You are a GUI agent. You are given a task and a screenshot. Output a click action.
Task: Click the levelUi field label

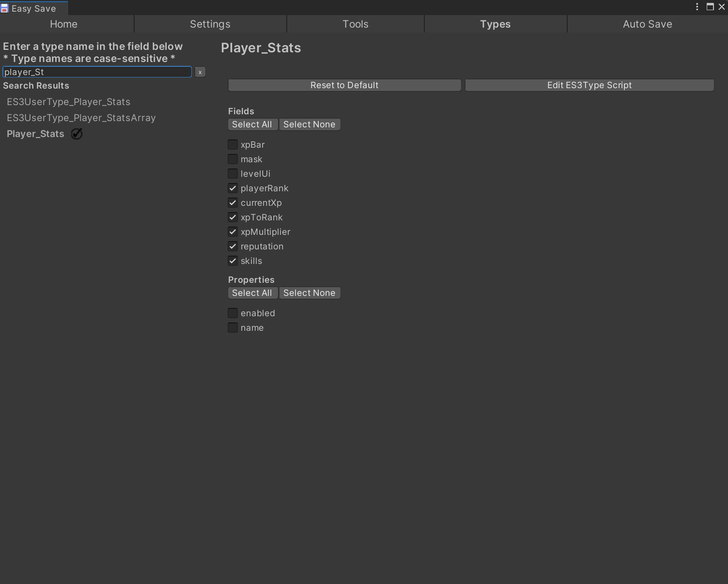(x=256, y=174)
